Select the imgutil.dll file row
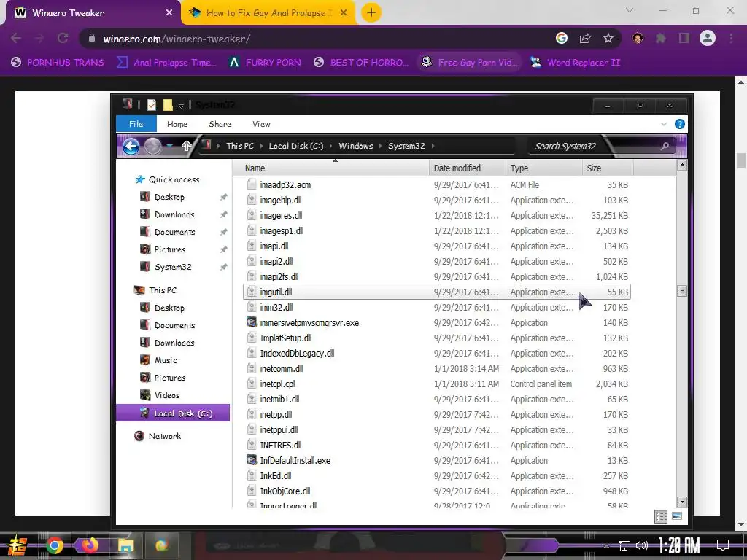This screenshot has height=560, width=747. tap(437, 292)
